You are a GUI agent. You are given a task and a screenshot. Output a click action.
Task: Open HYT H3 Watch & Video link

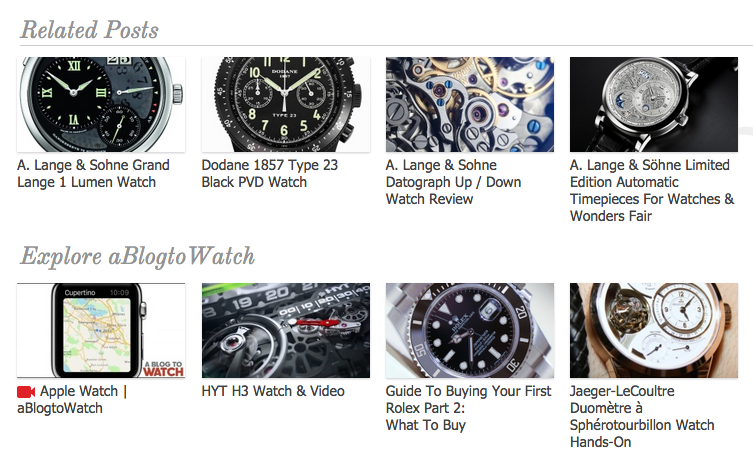click(x=273, y=391)
